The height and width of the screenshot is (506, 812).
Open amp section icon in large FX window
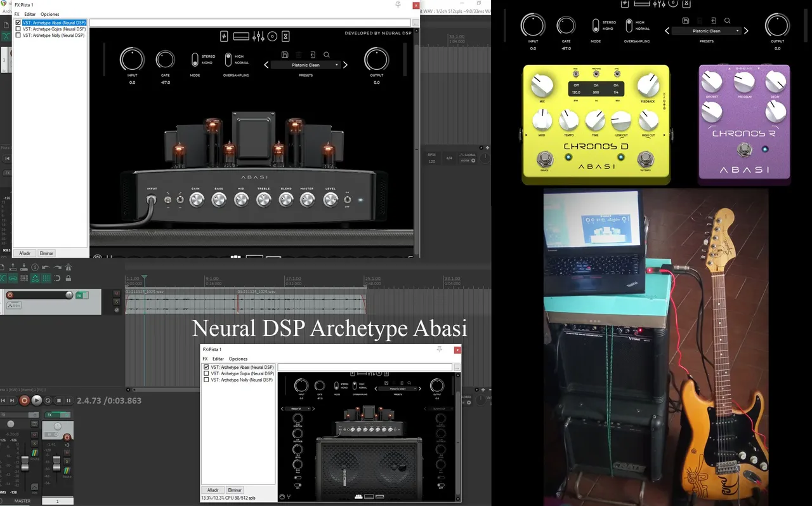241,36
